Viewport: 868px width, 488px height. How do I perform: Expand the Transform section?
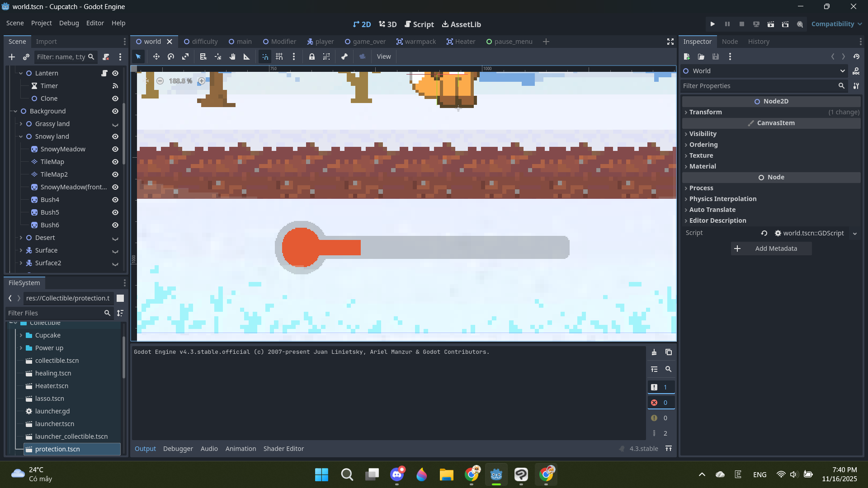(771, 112)
